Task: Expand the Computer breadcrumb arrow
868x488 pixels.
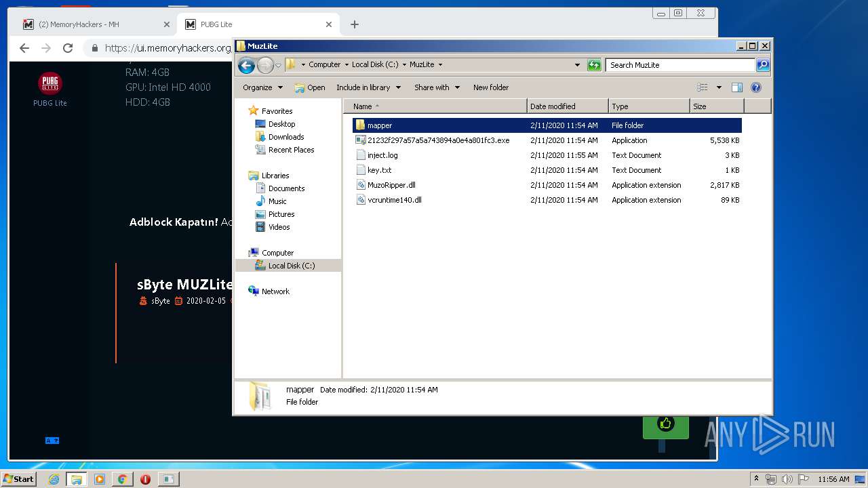Action: point(347,65)
